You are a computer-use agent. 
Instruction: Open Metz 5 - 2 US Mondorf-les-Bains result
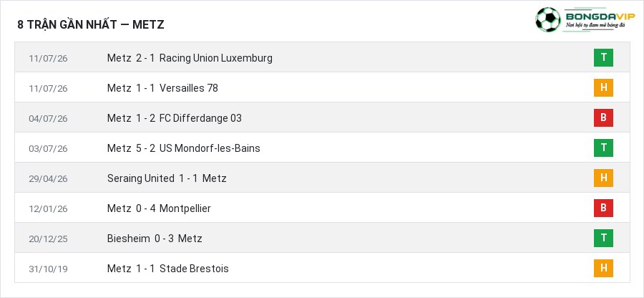pos(184,148)
